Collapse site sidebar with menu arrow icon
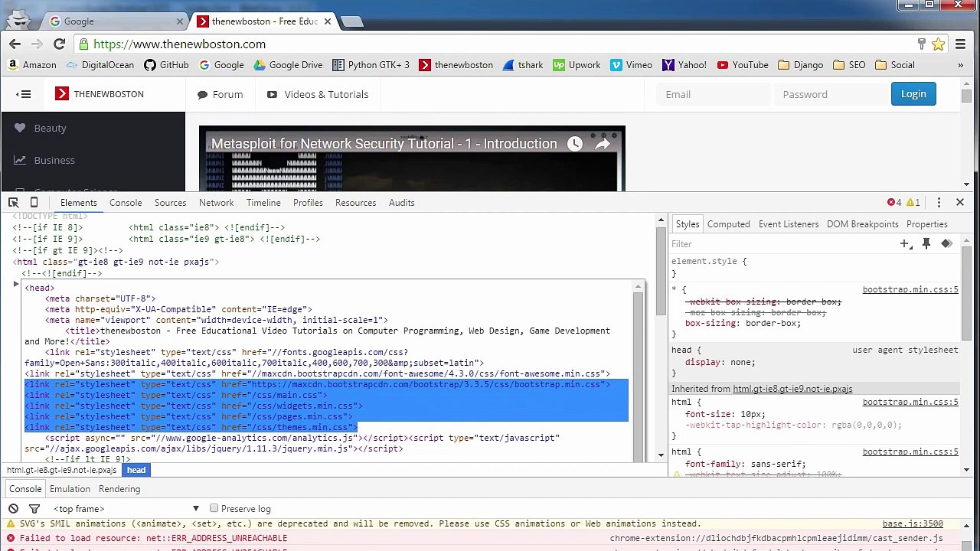The image size is (980, 551). pos(24,94)
